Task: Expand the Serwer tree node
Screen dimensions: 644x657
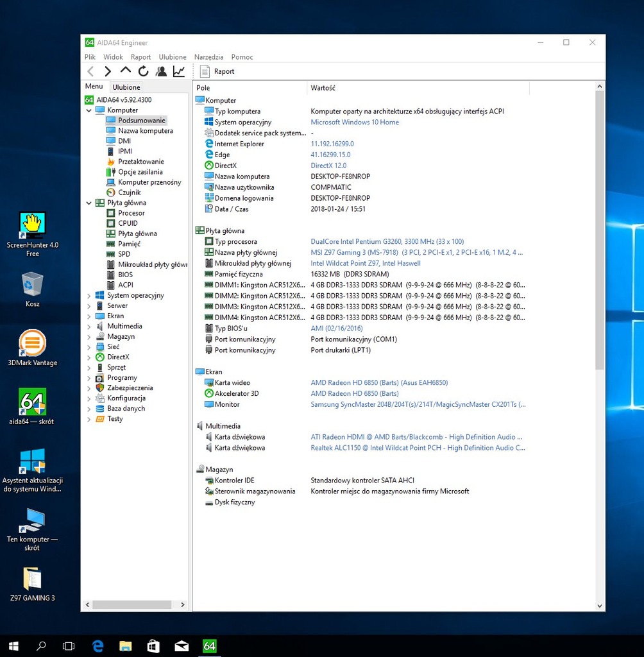Action: (x=89, y=306)
